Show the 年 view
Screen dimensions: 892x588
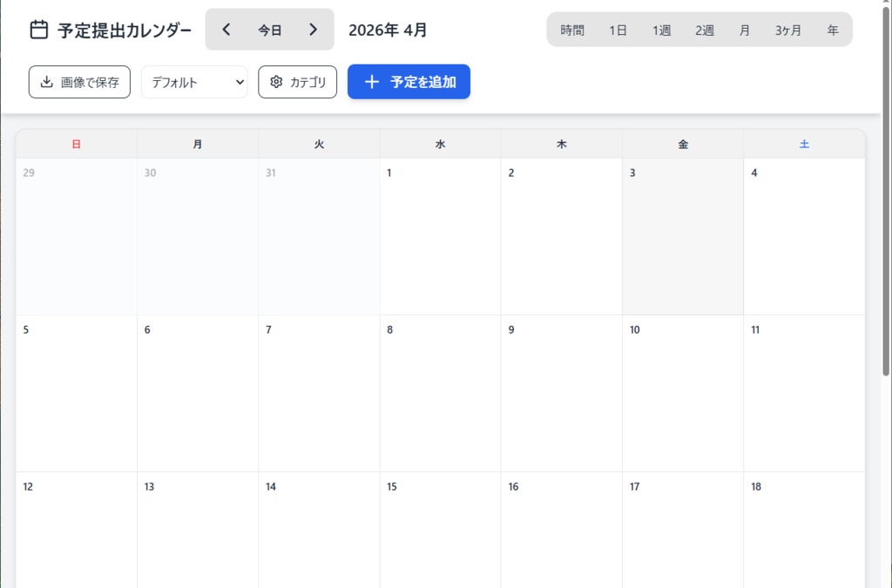(833, 30)
